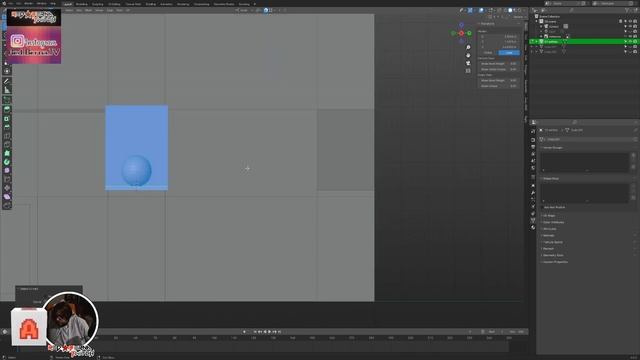Expand the UV Maps panel
This screenshot has height=360, width=640.
548,216
